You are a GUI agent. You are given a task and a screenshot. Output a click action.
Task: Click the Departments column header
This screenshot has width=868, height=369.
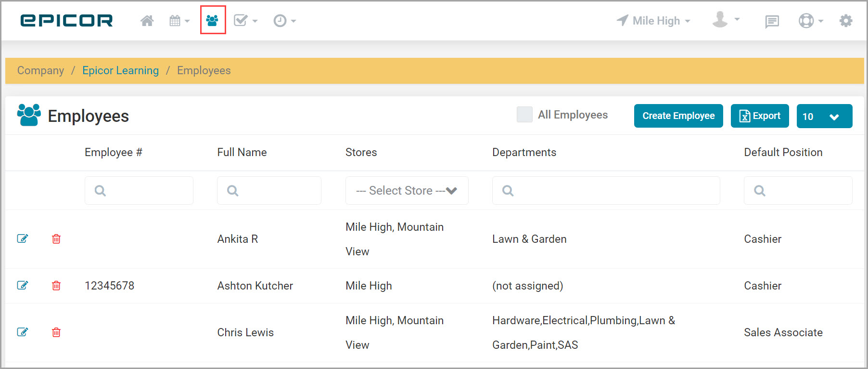524,152
